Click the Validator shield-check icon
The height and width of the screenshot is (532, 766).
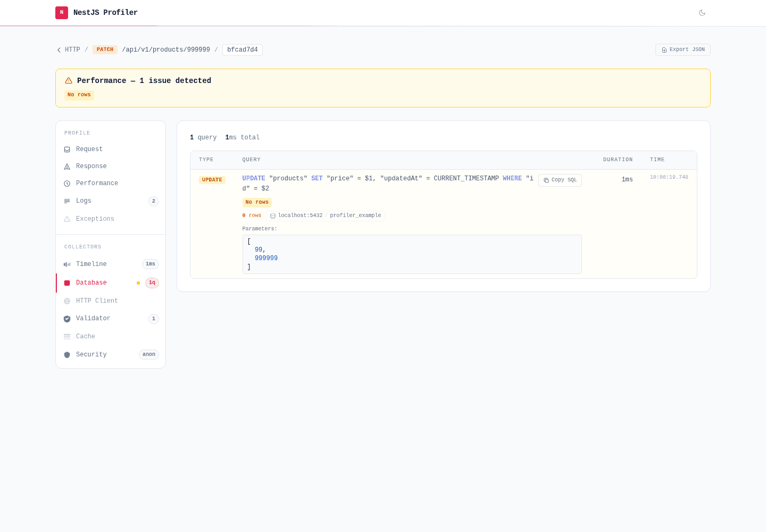tap(67, 319)
